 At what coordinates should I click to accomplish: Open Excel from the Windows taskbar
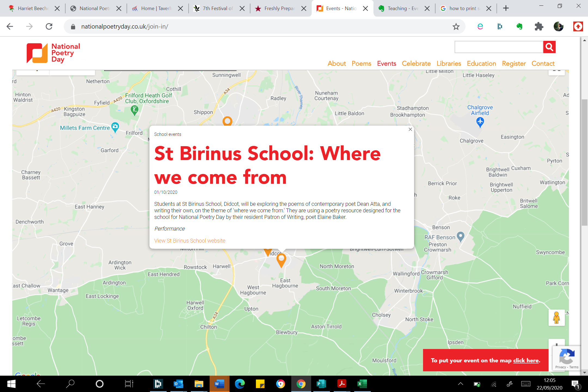pyautogui.click(x=362, y=384)
